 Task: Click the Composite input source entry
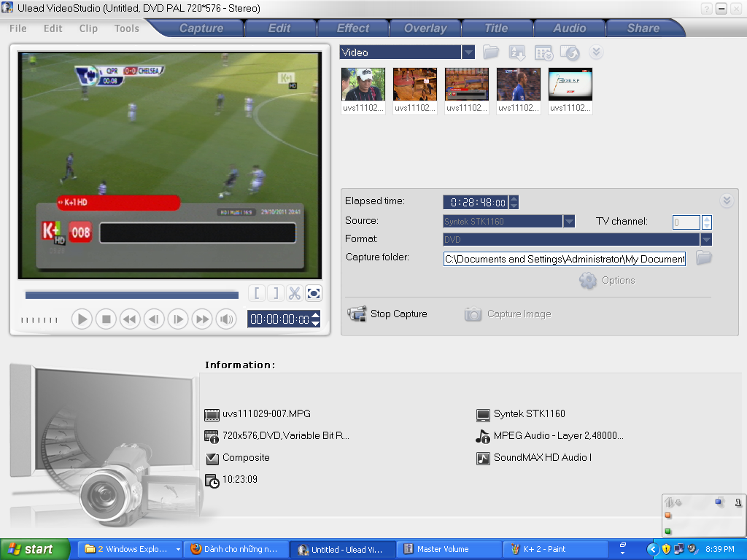[x=246, y=458]
